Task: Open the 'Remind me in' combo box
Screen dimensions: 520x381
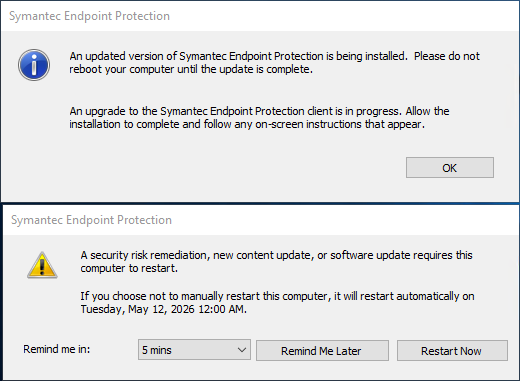Action: [x=194, y=350]
